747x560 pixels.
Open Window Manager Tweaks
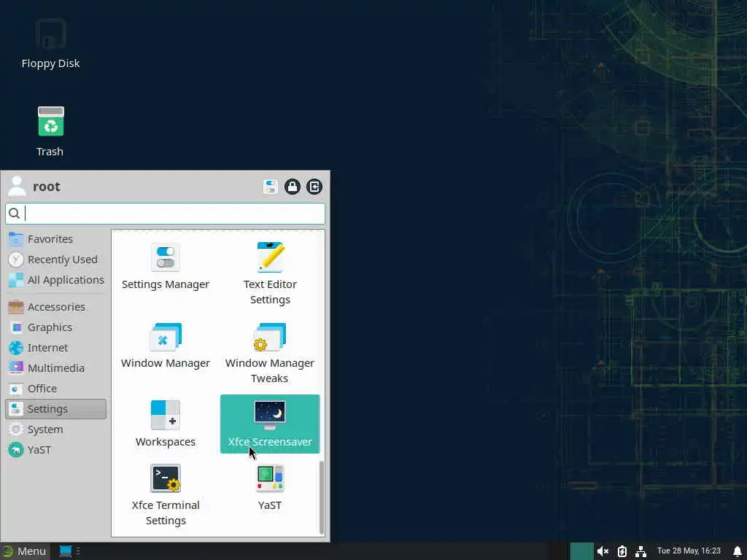click(270, 353)
